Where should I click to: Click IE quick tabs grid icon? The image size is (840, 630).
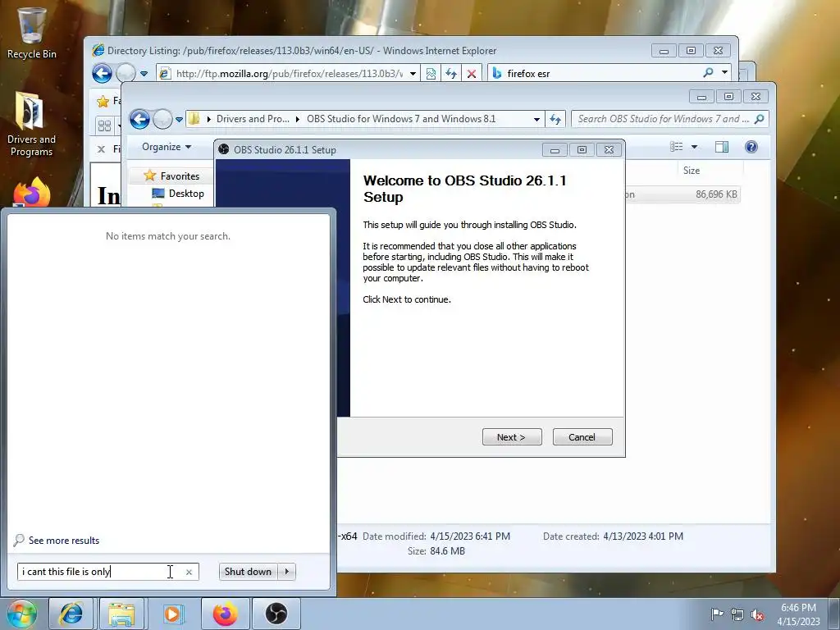(104, 126)
